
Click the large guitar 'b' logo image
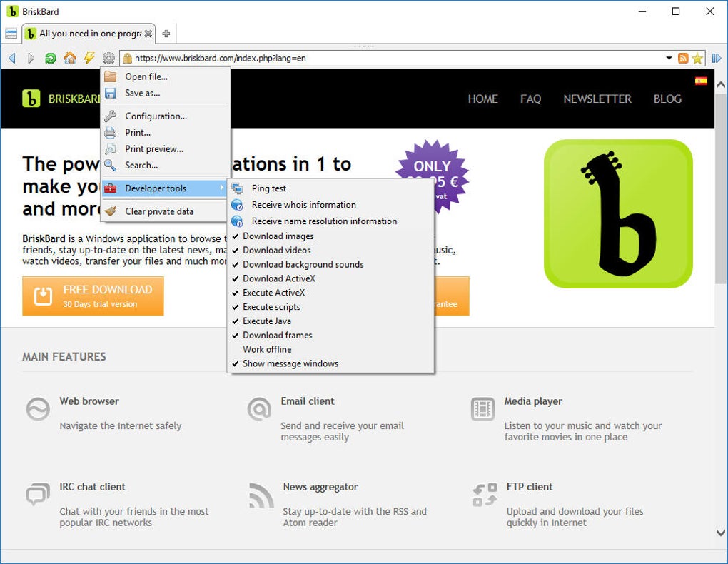click(x=618, y=213)
